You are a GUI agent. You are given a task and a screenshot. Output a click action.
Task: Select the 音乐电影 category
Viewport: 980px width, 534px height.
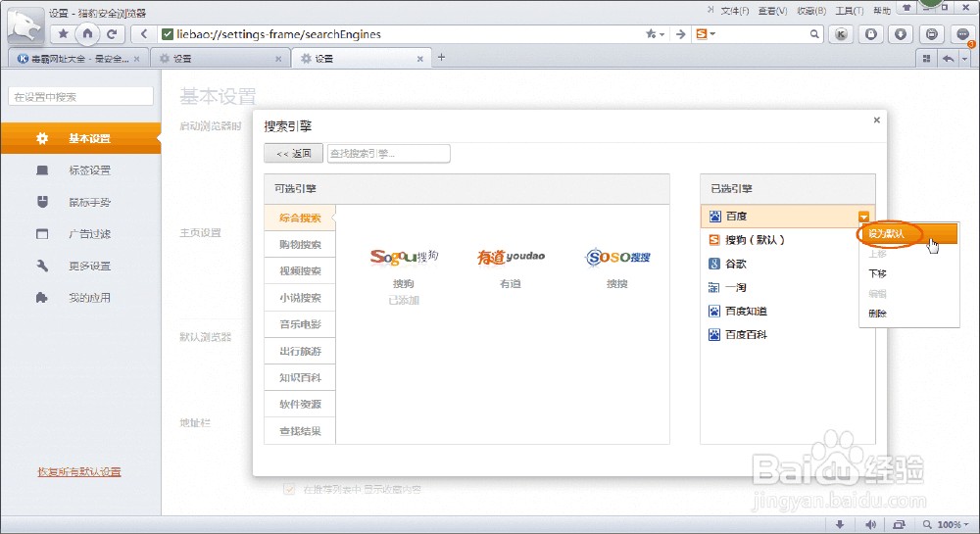tap(300, 324)
